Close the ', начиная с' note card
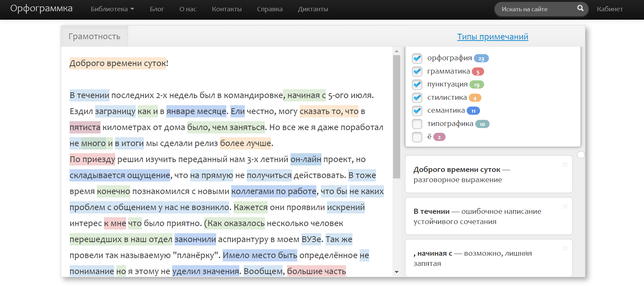The height and width of the screenshot is (286, 644). pyautogui.click(x=565, y=249)
